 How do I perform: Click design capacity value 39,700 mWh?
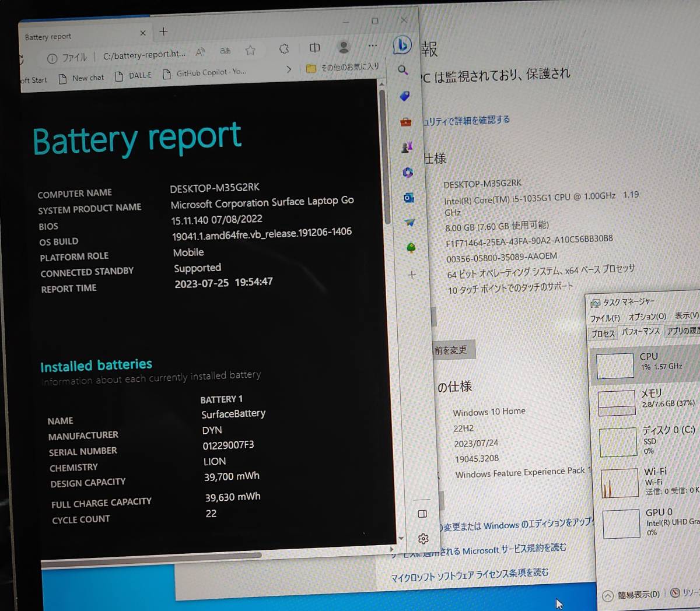click(x=232, y=476)
